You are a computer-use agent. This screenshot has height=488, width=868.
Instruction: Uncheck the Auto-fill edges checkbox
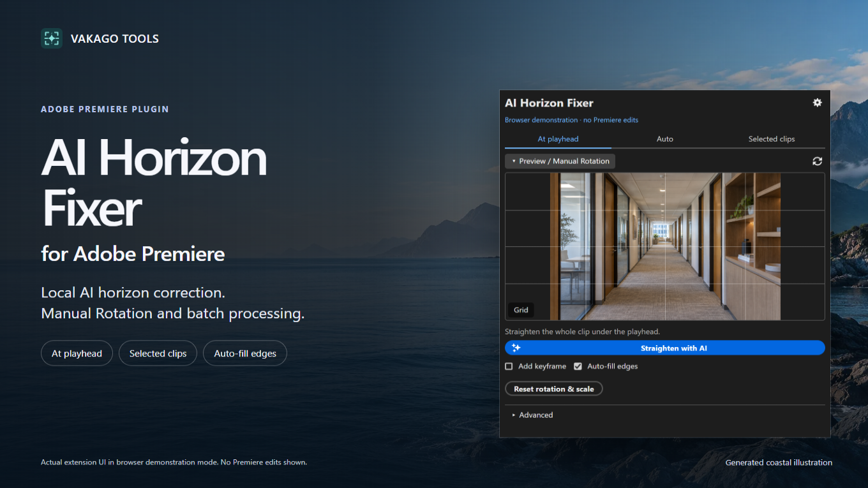[x=578, y=366]
